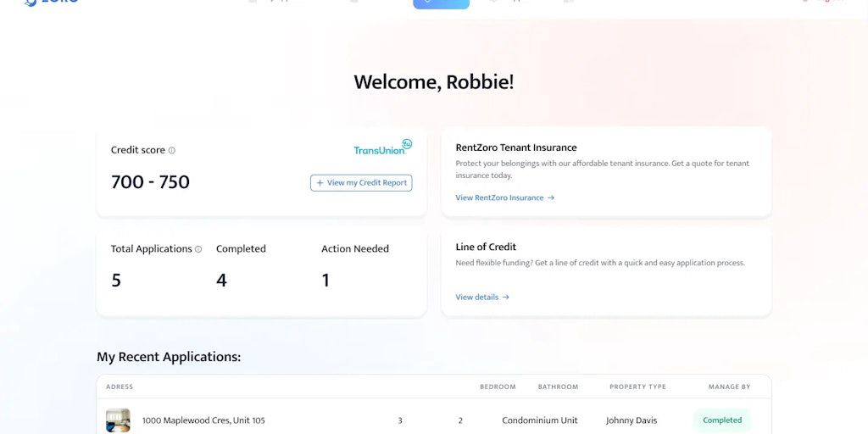The height and width of the screenshot is (434, 868).
Task: Click the Action Needed count
Action: click(325, 281)
